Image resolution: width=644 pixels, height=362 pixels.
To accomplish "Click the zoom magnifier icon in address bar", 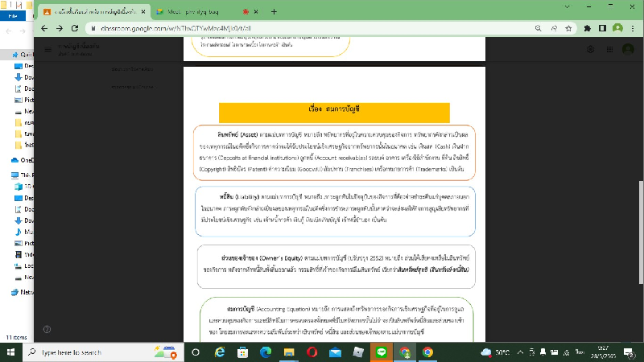I will pos(538,27).
